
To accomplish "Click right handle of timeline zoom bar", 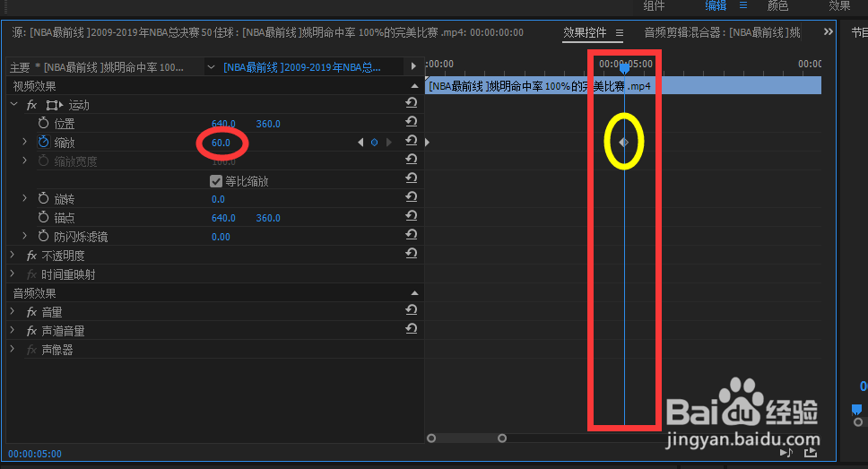I will point(502,438).
